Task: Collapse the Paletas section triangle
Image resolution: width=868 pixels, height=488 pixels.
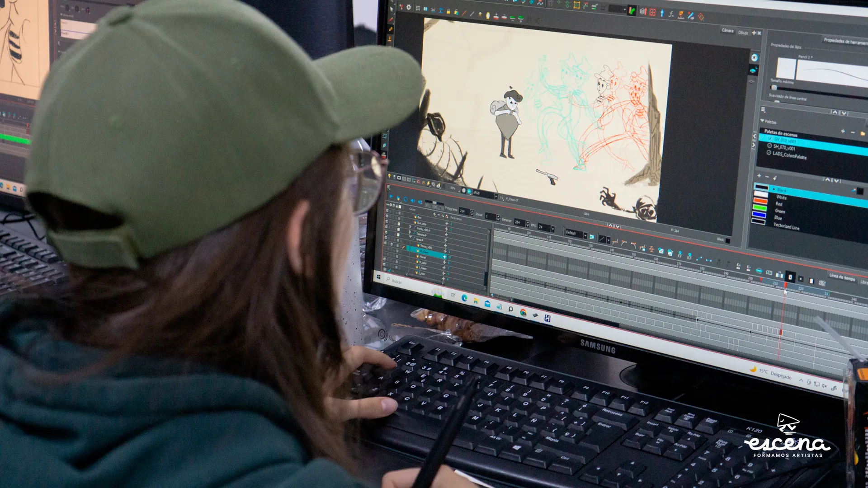Action: coord(762,121)
